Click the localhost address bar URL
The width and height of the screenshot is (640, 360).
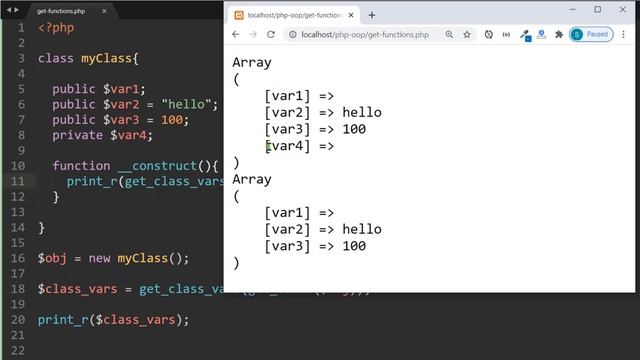365,35
